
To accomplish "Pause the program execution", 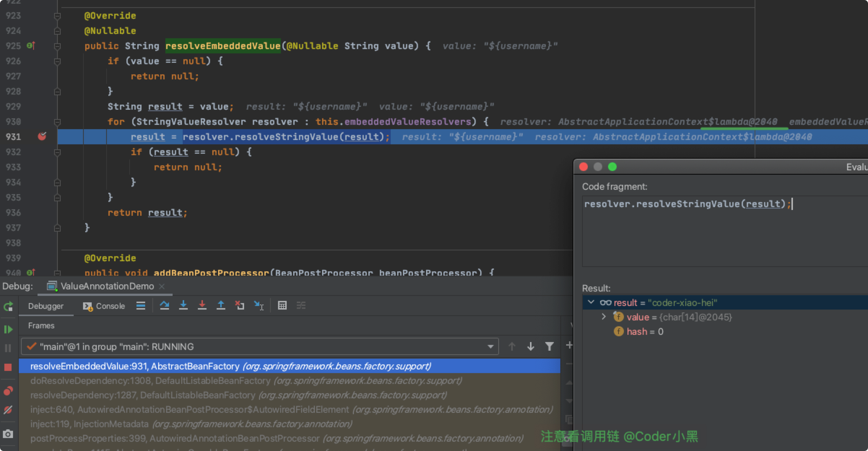I will point(8,348).
